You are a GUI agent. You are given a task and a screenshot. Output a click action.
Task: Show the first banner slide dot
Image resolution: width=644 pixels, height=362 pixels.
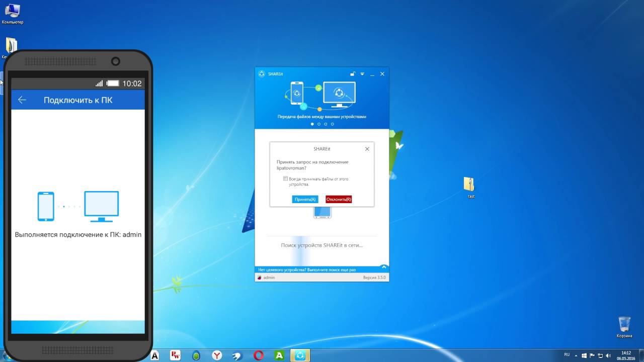pyautogui.click(x=312, y=124)
